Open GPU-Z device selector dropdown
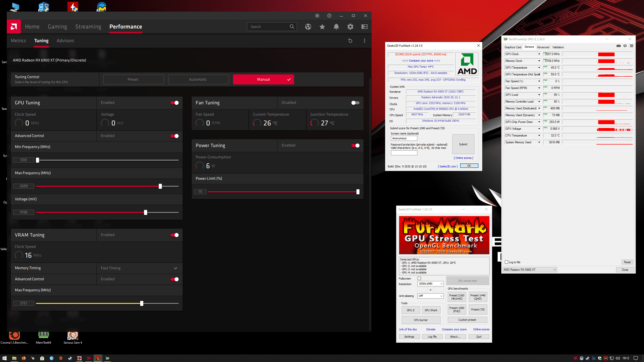This screenshot has height=362, width=644. [530, 269]
